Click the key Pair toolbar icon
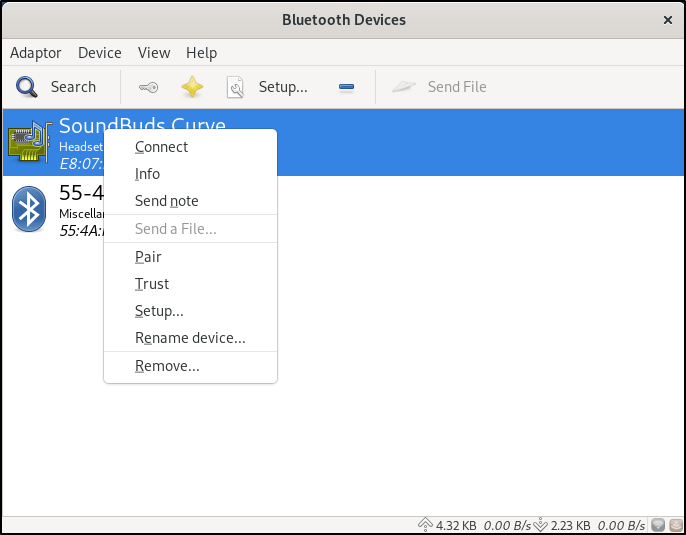The height and width of the screenshot is (535, 686). [148, 87]
